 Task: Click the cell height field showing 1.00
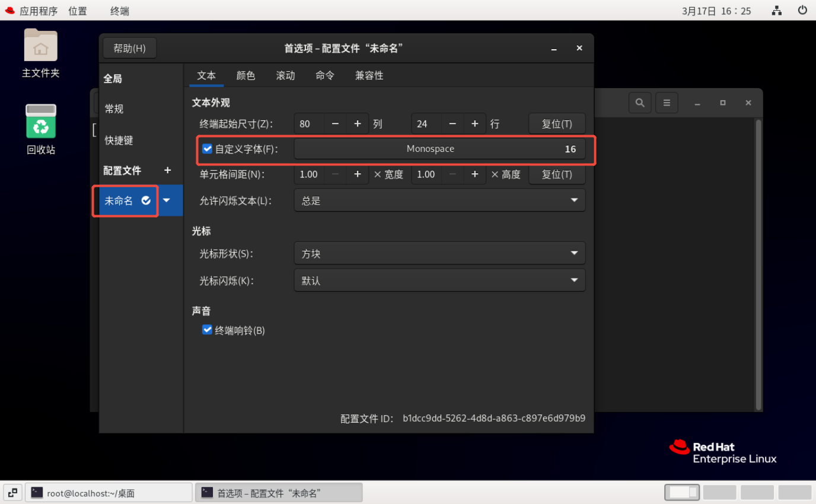click(426, 174)
